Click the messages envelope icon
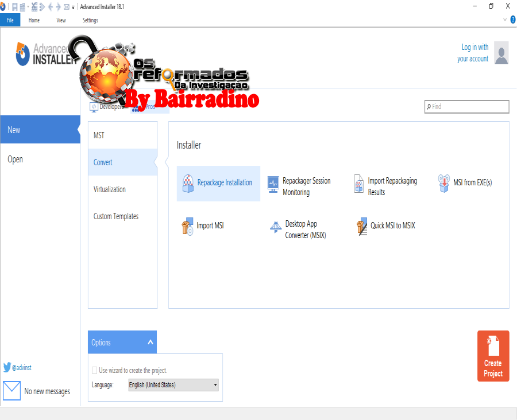 pos(12,391)
